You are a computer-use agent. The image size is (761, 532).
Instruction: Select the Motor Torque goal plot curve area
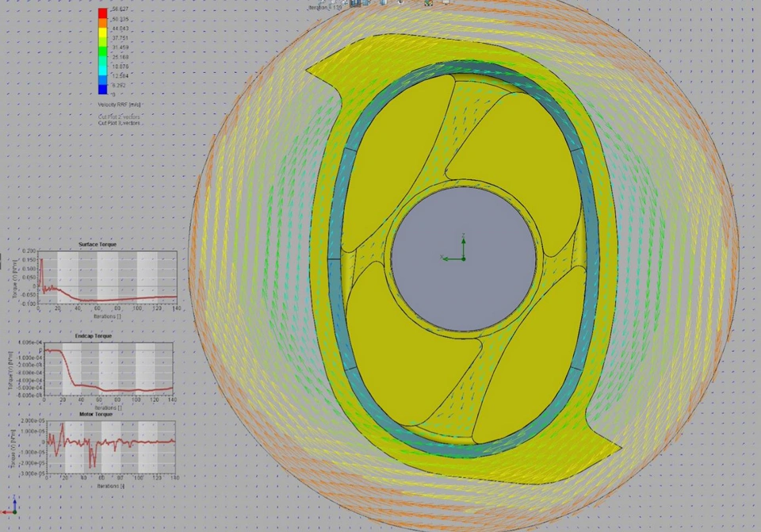pos(111,447)
